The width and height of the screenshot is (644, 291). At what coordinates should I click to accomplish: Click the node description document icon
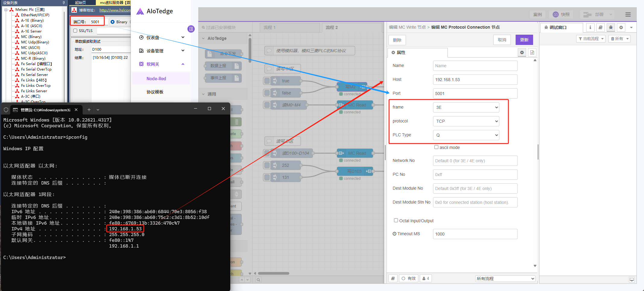(532, 52)
